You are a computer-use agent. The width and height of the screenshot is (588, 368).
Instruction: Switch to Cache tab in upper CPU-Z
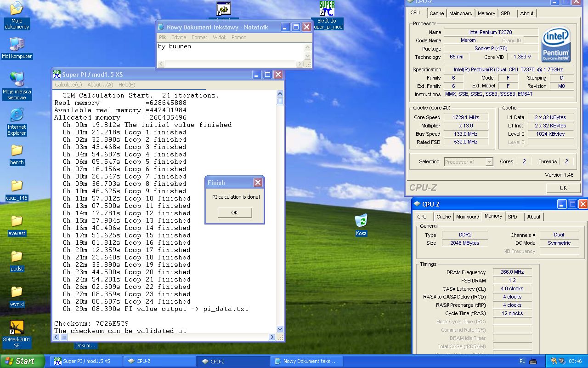(437, 13)
